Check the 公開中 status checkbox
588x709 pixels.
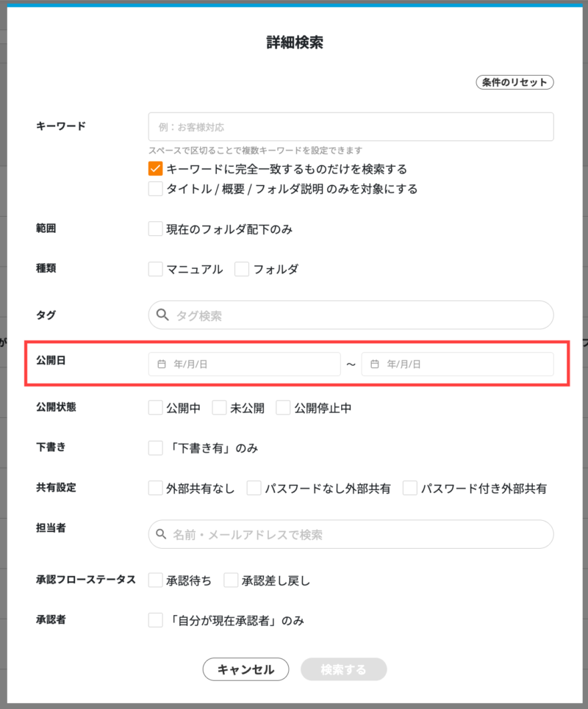coord(154,407)
